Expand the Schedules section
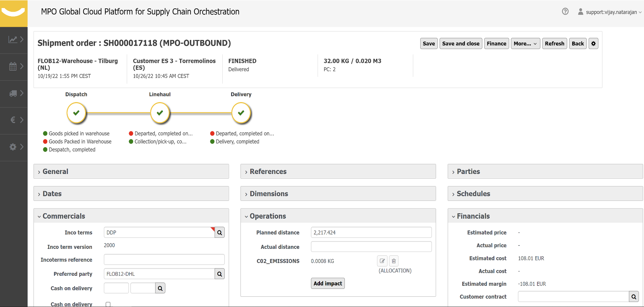This screenshot has width=644, height=307. point(545,194)
